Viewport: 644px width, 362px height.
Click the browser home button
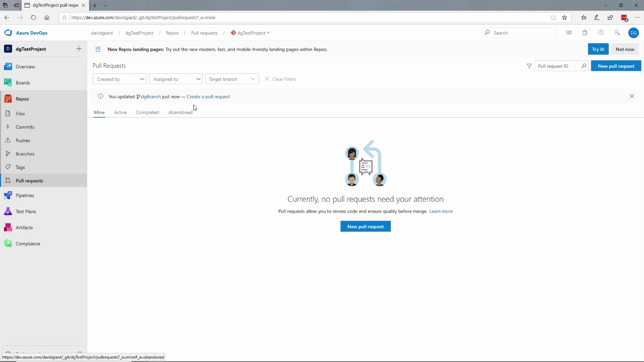pyautogui.click(x=47, y=17)
